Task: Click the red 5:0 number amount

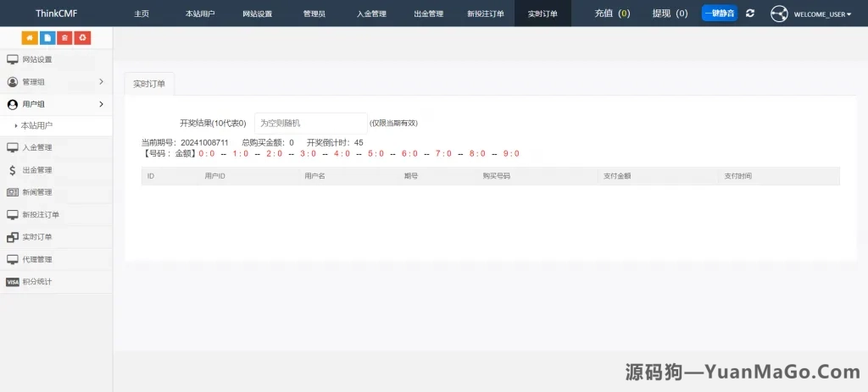Action: (376, 154)
